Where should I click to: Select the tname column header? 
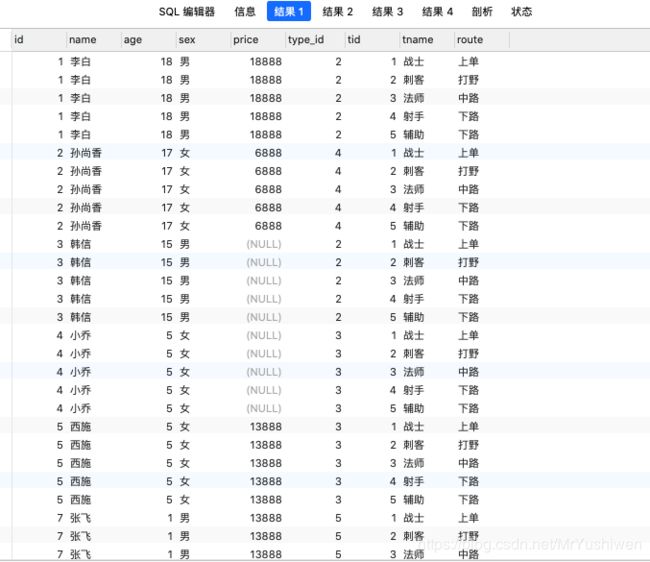[427, 40]
